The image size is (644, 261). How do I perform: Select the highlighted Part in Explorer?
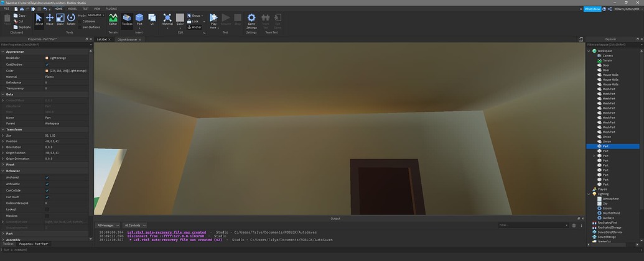(613, 146)
